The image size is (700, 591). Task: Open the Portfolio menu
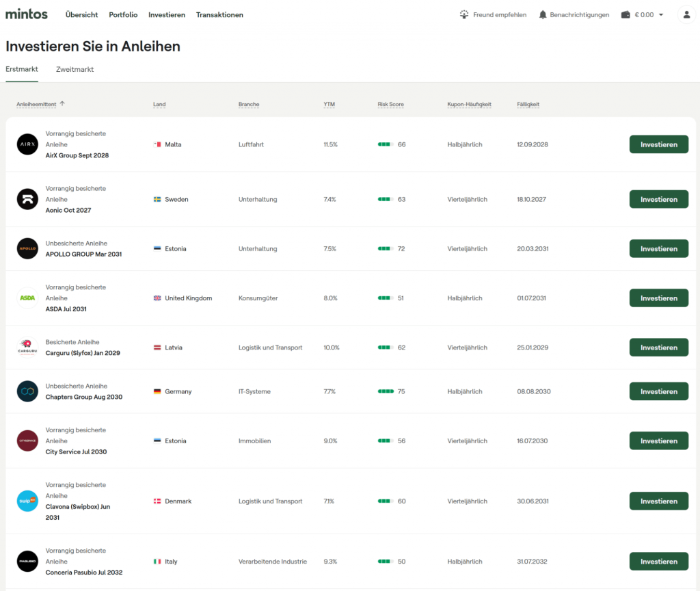(123, 15)
